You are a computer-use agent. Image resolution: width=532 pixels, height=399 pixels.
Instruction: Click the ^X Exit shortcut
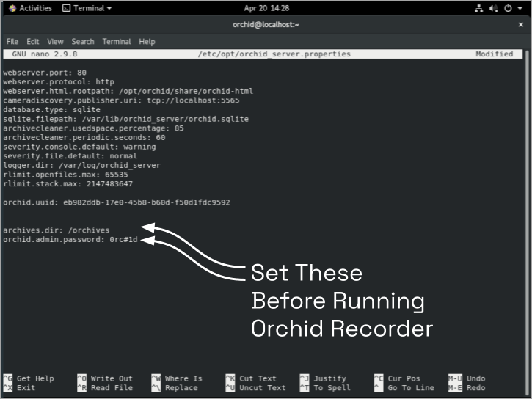(x=19, y=387)
